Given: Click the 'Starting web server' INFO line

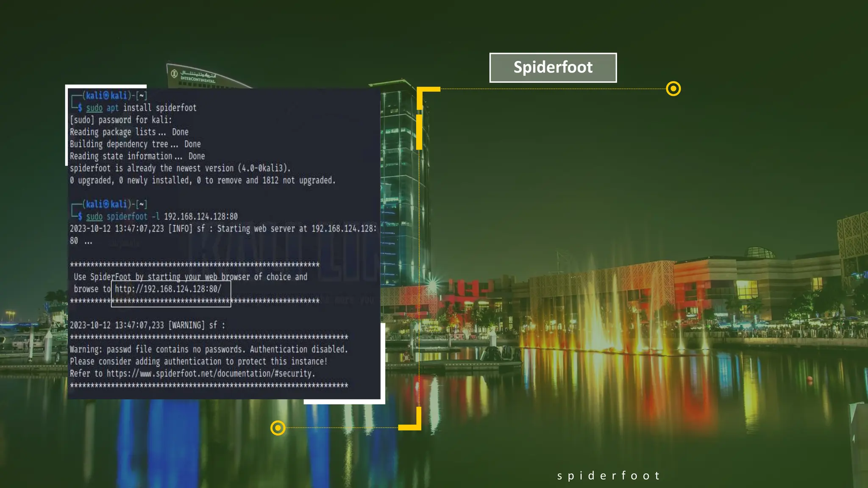Looking at the screenshot, I should tap(223, 229).
